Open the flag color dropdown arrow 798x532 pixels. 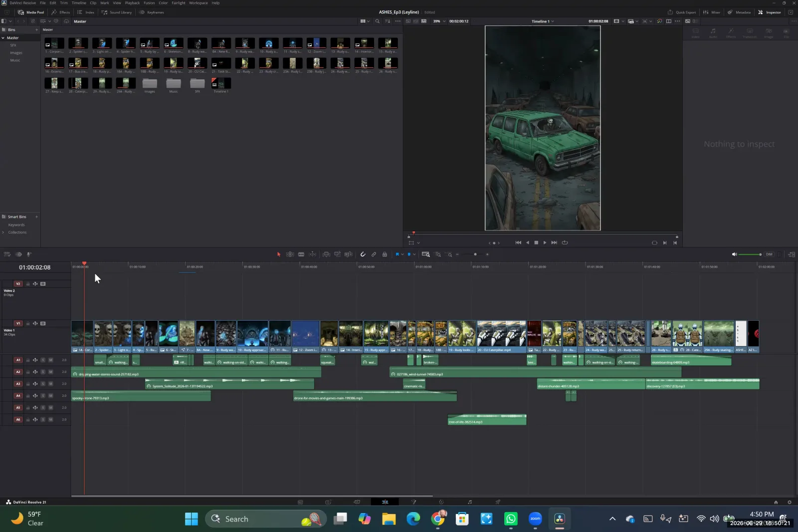click(x=402, y=255)
